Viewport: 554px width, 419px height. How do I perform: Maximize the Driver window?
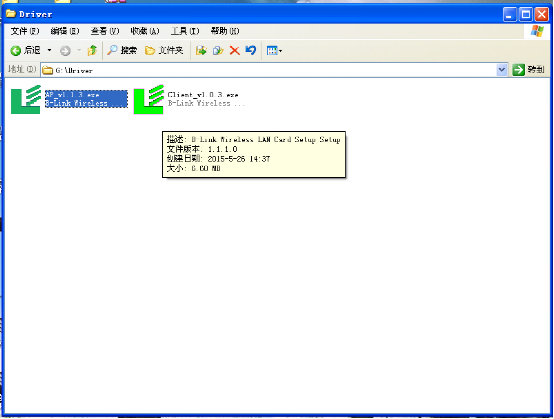(526, 15)
